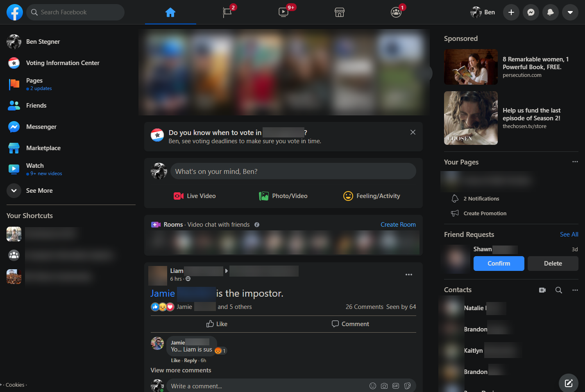Viewport: 585px width, 392px height.
Task: Open Your Pages options menu
Action: pos(575,162)
